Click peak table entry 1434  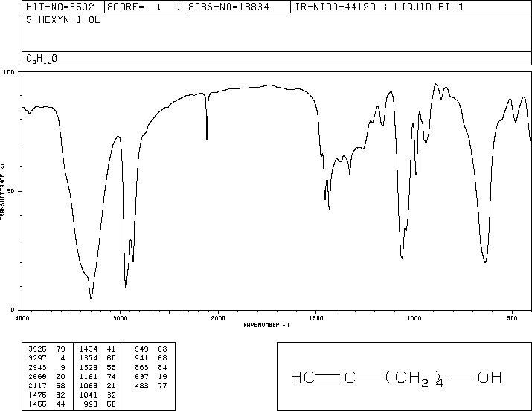click(x=89, y=349)
